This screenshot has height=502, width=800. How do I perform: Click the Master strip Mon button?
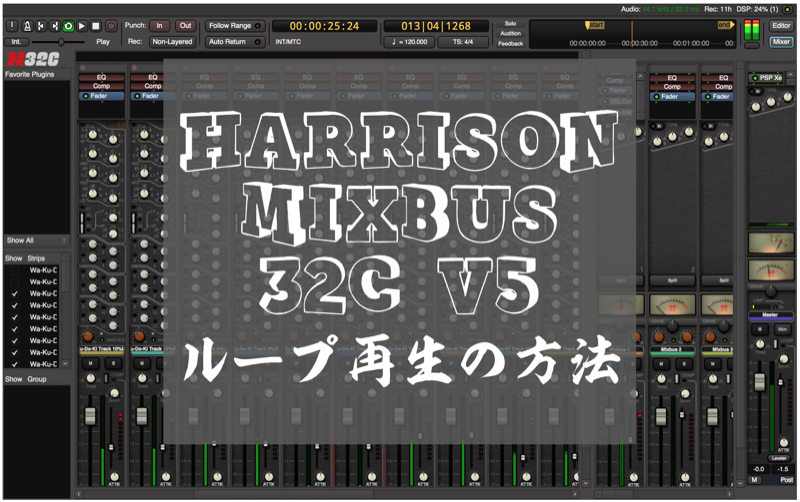pos(782,330)
